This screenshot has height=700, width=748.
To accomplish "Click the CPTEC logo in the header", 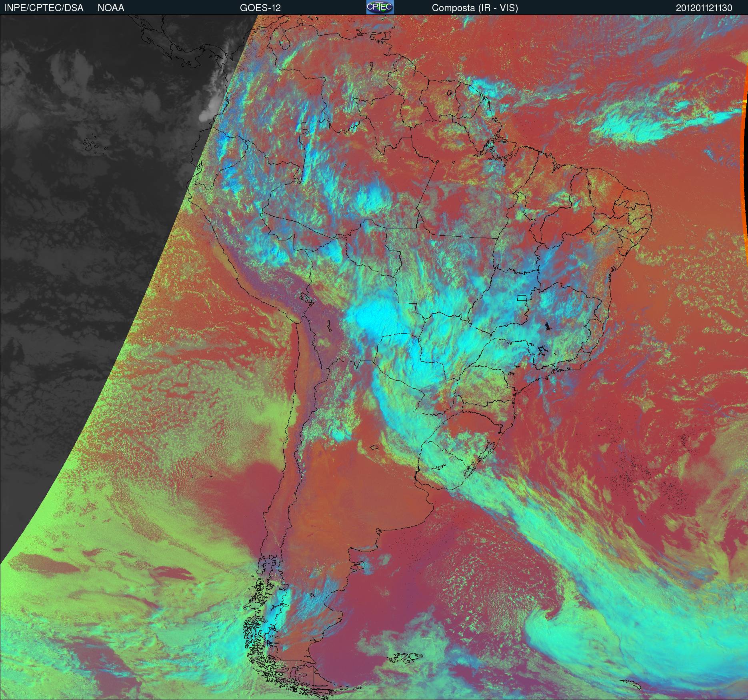I will [x=380, y=7].
